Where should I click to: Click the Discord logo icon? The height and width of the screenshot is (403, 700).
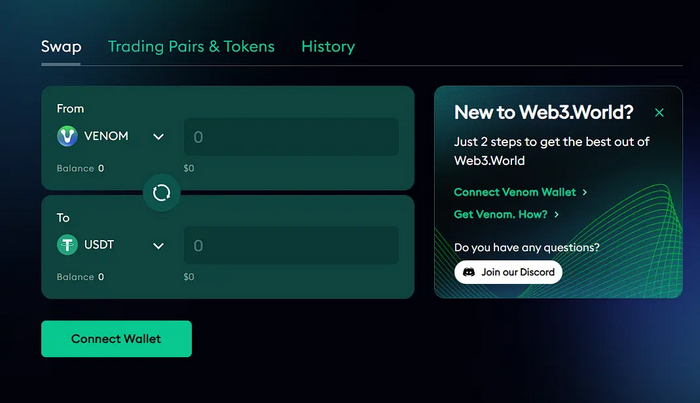coord(468,272)
